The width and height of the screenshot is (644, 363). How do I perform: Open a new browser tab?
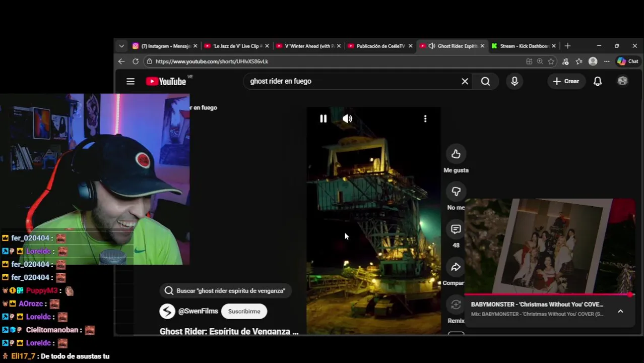tap(567, 46)
